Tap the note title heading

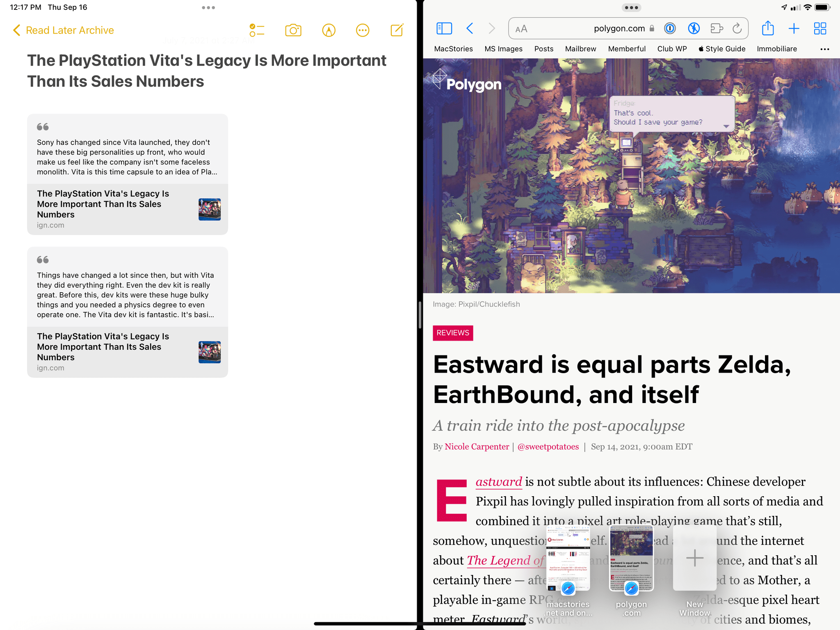[207, 71]
